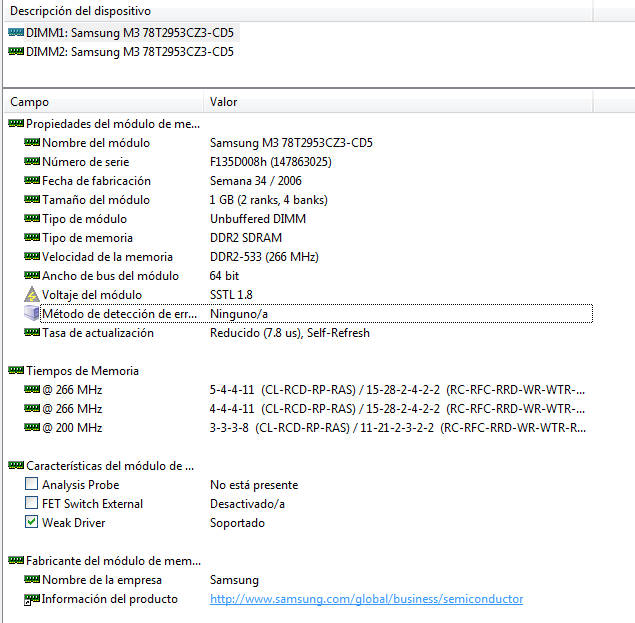Select the 1 GB (2 ranks, 4 banks) value
Image resolution: width=635 pixels, height=623 pixels.
click(x=268, y=200)
